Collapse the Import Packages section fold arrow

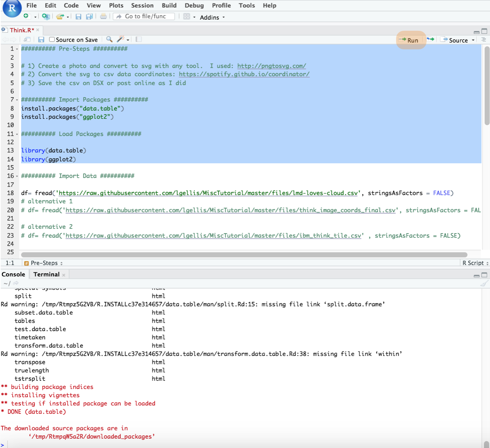(17, 100)
